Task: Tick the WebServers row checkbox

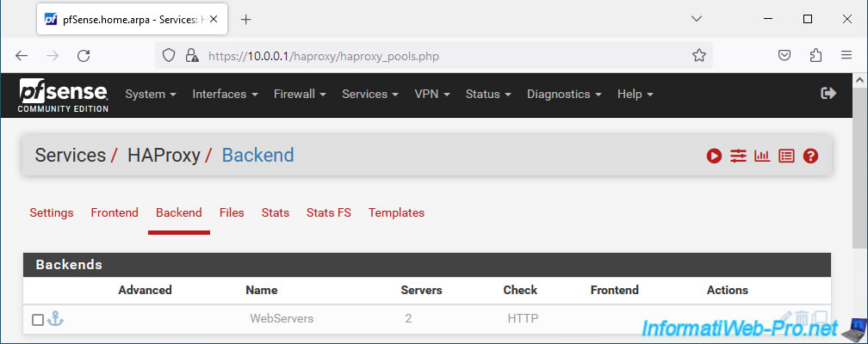Action: tap(38, 320)
